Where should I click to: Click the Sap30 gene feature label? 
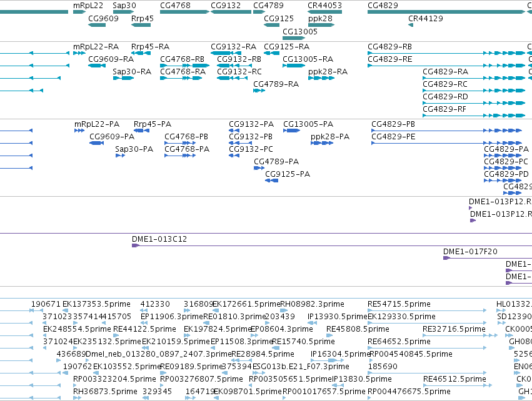click(124, 6)
